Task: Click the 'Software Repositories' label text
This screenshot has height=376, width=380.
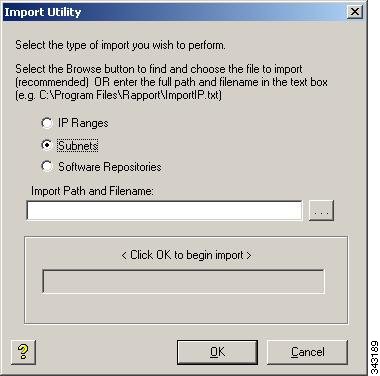Action: [x=110, y=167]
